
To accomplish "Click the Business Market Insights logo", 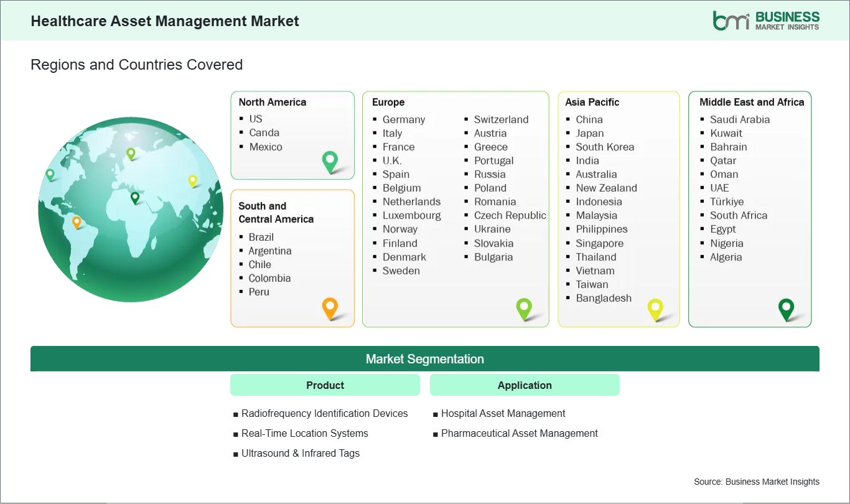I will click(x=766, y=20).
